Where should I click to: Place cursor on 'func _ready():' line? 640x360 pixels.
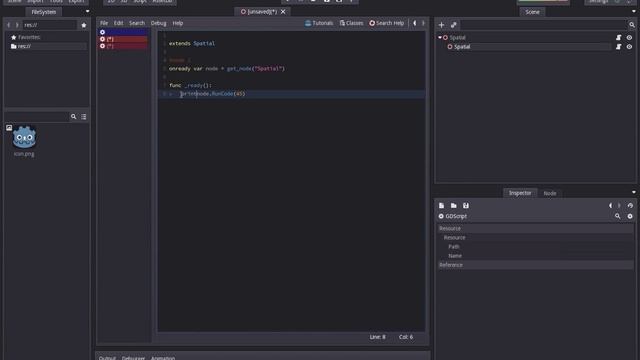(x=190, y=85)
